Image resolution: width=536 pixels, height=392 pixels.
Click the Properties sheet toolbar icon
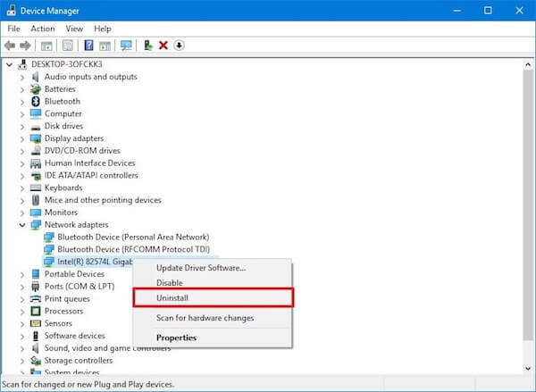[x=68, y=46]
